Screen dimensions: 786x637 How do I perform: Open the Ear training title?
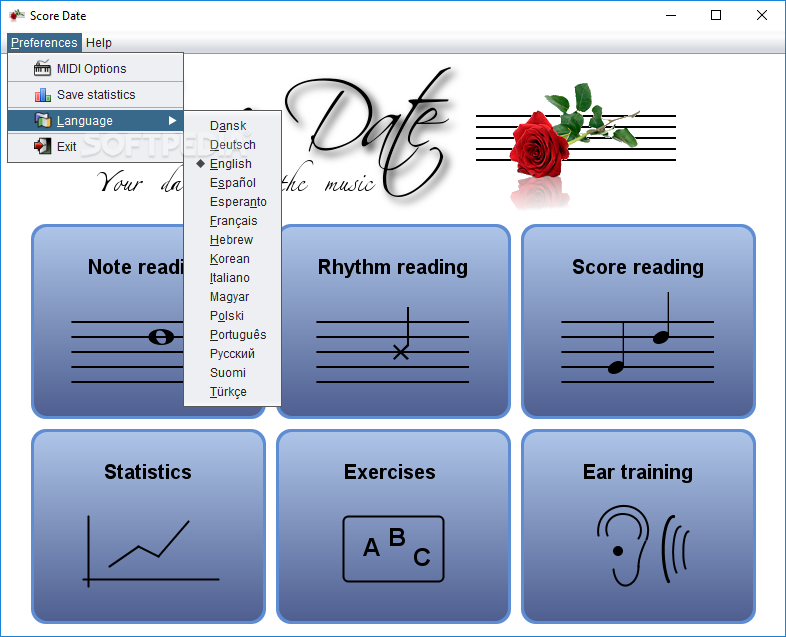(x=638, y=473)
